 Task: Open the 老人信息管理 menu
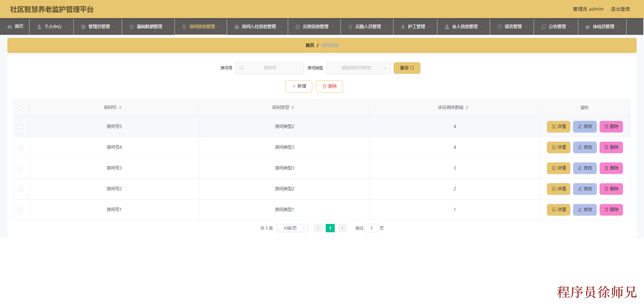(x=464, y=26)
